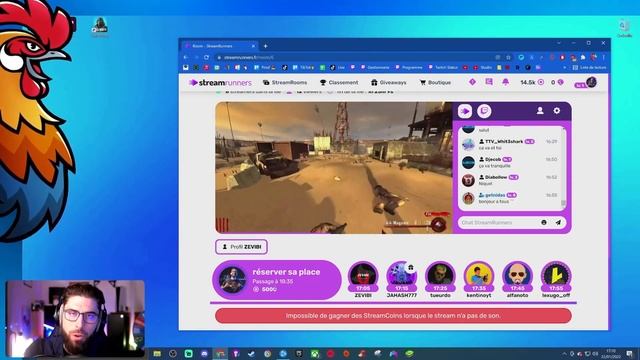Viewport: 640px width, 360px height.
Task: Select alfanoto's 17:45 slot avatar
Action: 517,276
